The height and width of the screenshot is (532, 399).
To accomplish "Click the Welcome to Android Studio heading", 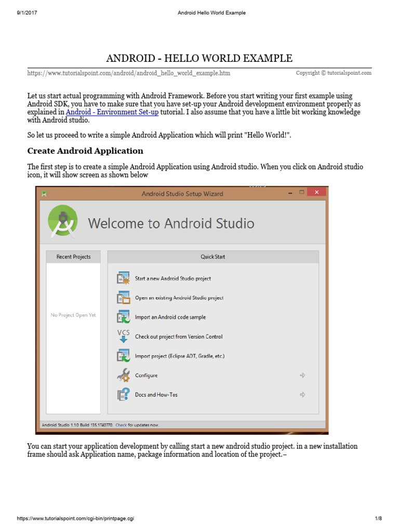I will 171,223.
